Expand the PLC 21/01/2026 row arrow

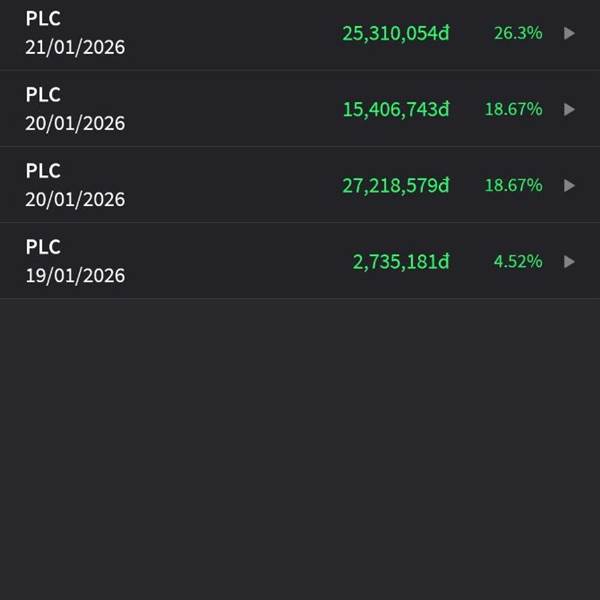tap(569, 33)
